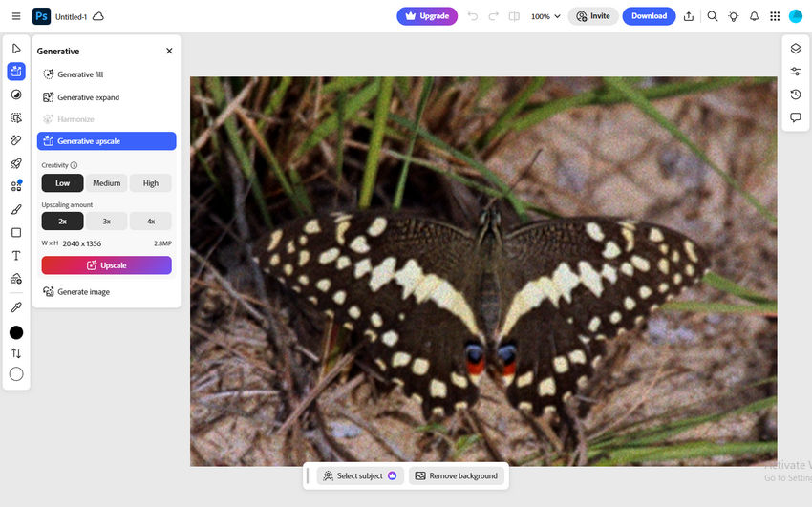Select the Rectangle shape tool
Viewport: 812px width, 507px height.
(x=16, y=232)
